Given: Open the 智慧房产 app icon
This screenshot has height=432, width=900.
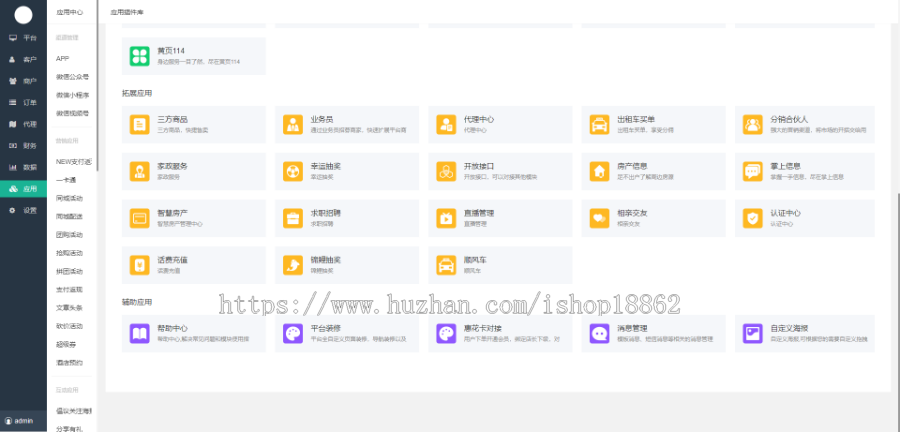Looking at the screenshot, I should [139, 218].
